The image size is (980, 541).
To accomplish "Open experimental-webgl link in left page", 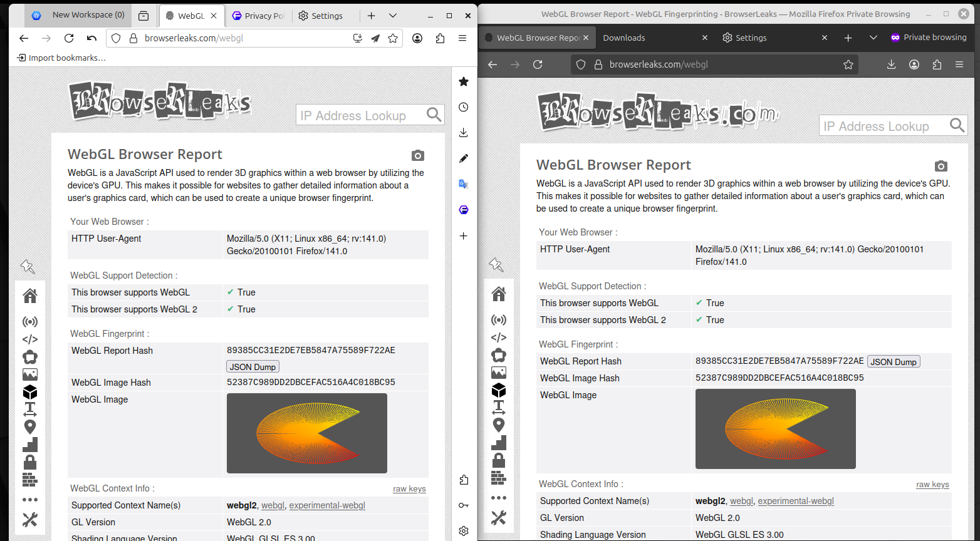I will point(327,505).
